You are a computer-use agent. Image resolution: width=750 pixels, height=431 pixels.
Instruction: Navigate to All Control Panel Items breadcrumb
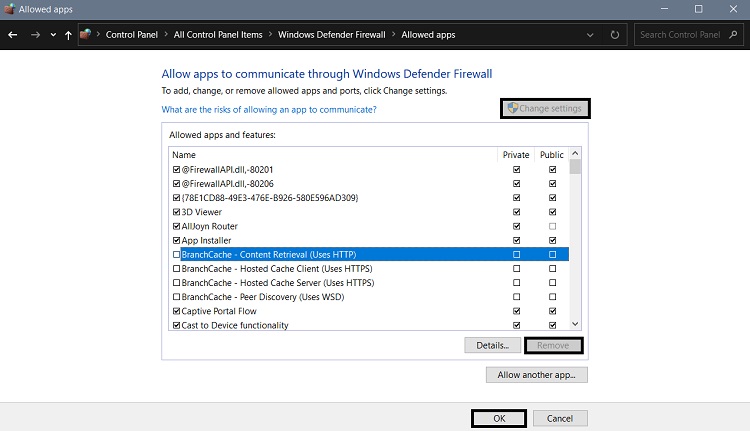[x=218, y=35]
